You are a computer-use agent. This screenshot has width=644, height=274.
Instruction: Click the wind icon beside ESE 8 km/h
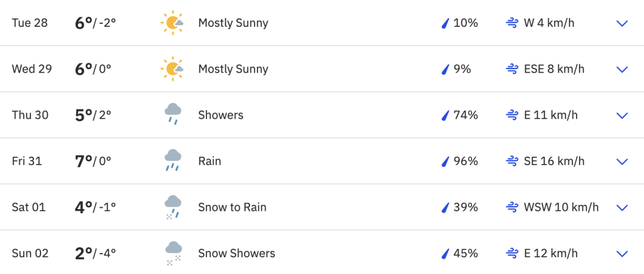tap(512, 69)
